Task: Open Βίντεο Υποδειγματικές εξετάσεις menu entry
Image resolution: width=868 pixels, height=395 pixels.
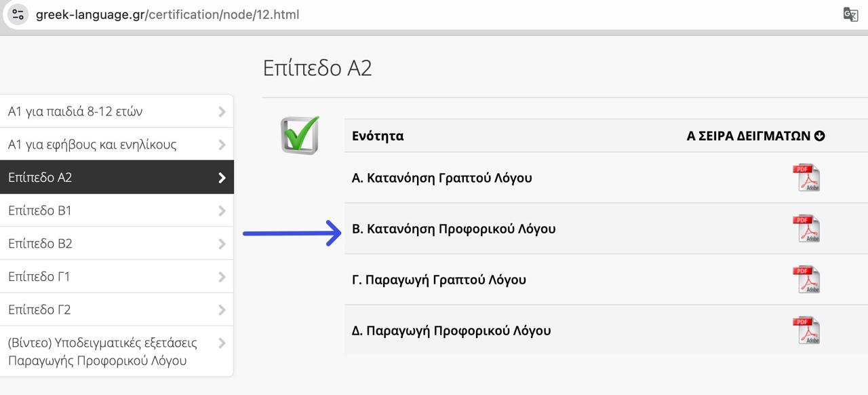Action: 102,352
